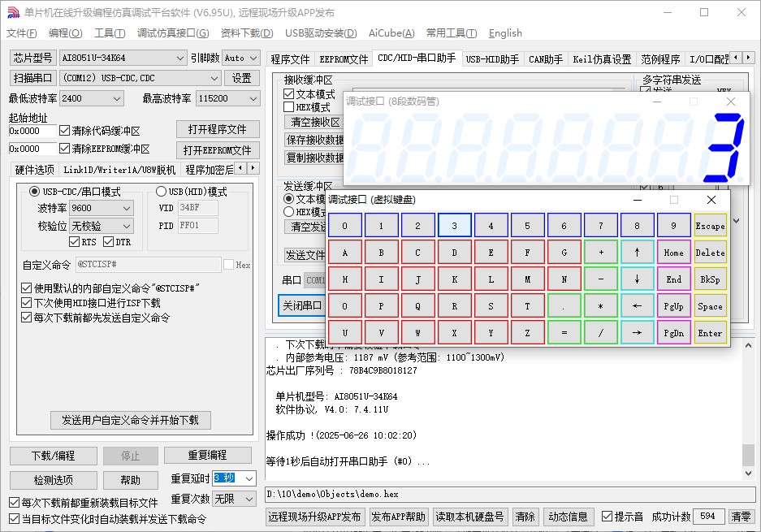Viewport: 761px width, 532px height.
Task: Switch to the 程序文件 tab
Action: (x=290, y=59)
